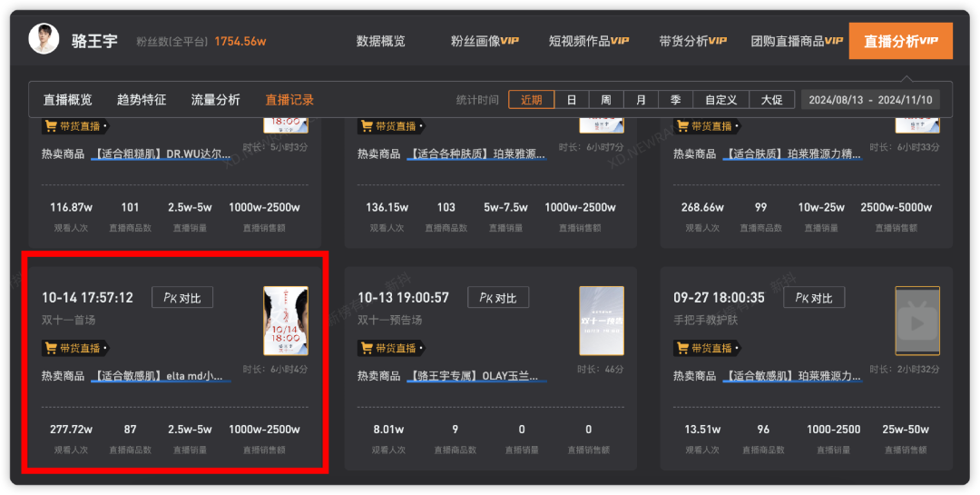Open the 双十一预告 livestream cover thumbnail
The width and height of the screenshot is (980, 495).
click(x=601, y=321)
